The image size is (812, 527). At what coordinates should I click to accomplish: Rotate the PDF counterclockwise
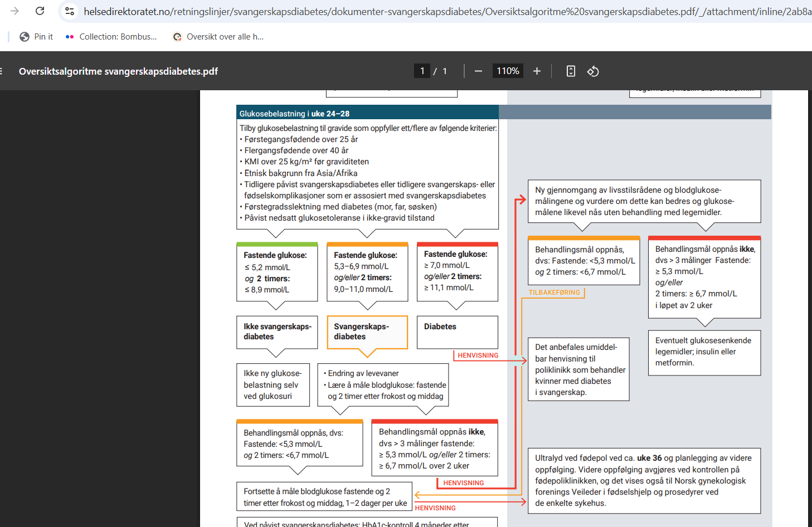[593, 71]
